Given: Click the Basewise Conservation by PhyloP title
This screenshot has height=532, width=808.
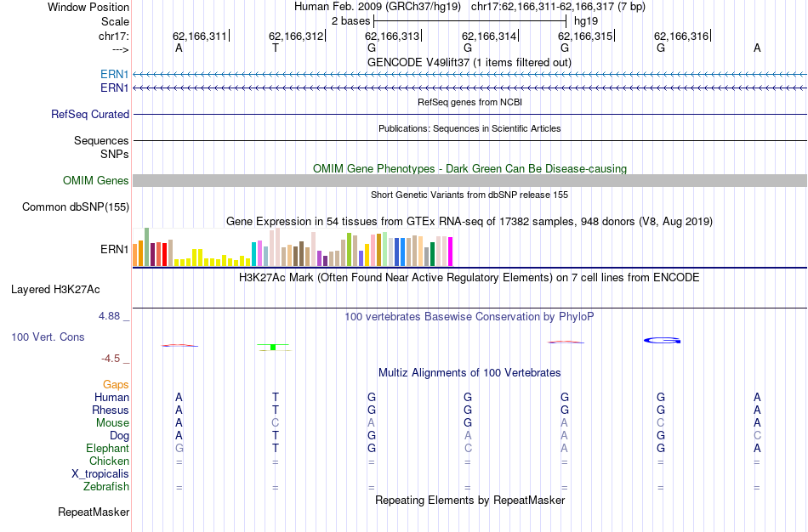Looking at the screenshot, I should [x=469, y=317].
